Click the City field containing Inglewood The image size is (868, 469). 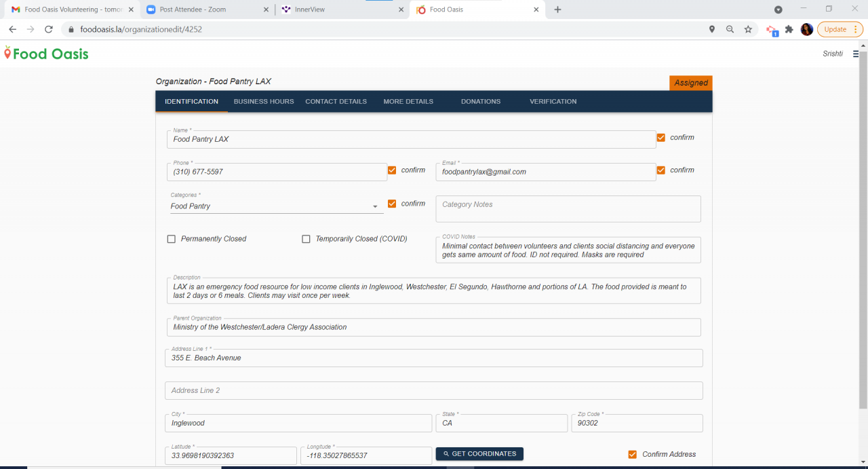(298, 423)
